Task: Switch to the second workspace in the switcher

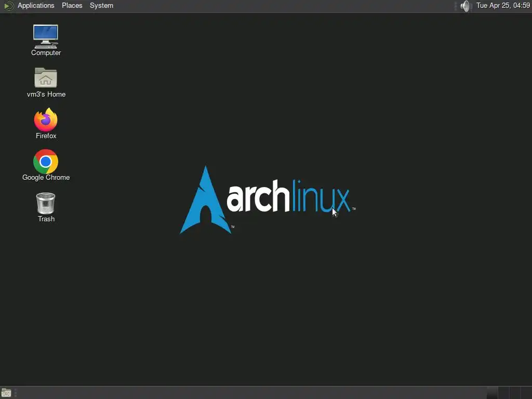Action: (503, 393)
